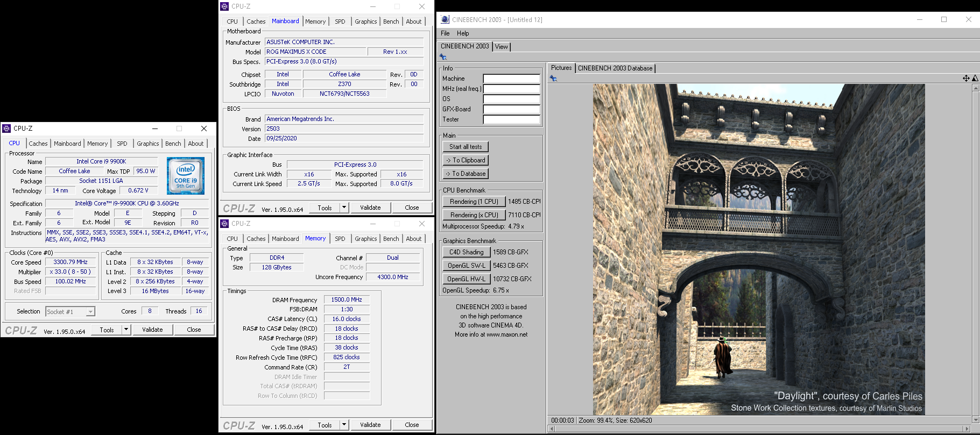Click the blue icon under the Pictures tab
The width and height of the screenshot is (980, 435).
point(553,79)
